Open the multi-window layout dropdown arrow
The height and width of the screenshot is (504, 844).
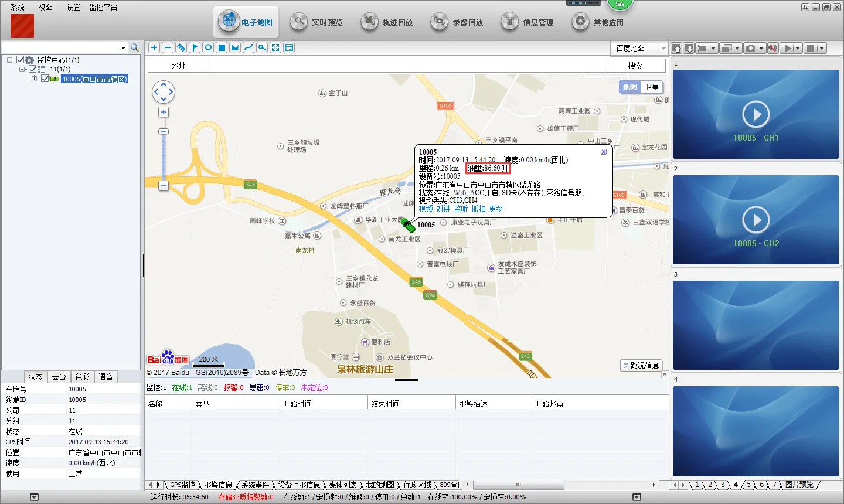(x=737, y=48)
